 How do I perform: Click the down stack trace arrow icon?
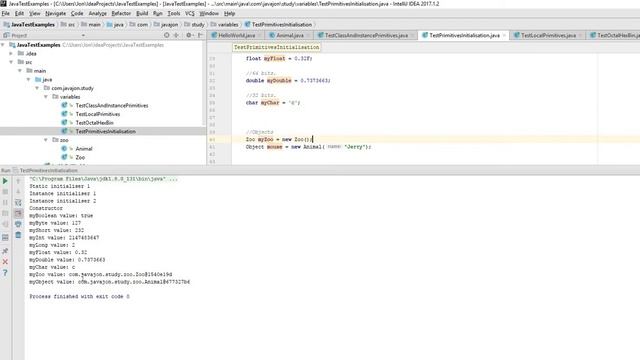coord(18,191)
